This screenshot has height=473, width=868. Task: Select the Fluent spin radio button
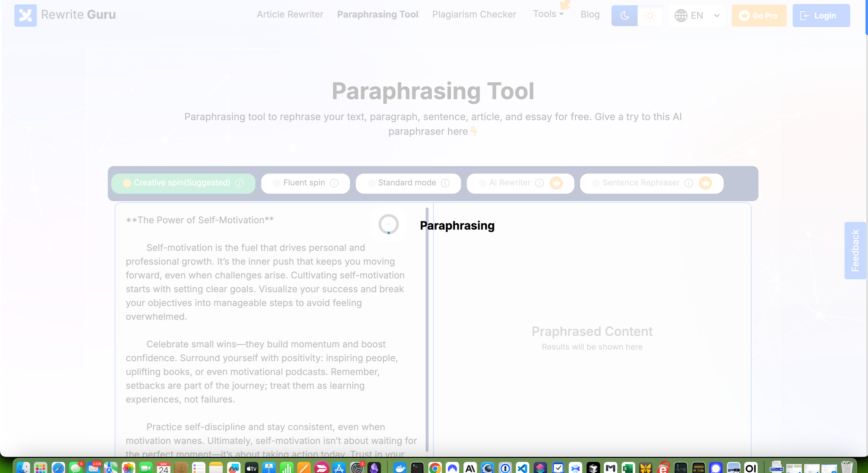tap(276, 183)
